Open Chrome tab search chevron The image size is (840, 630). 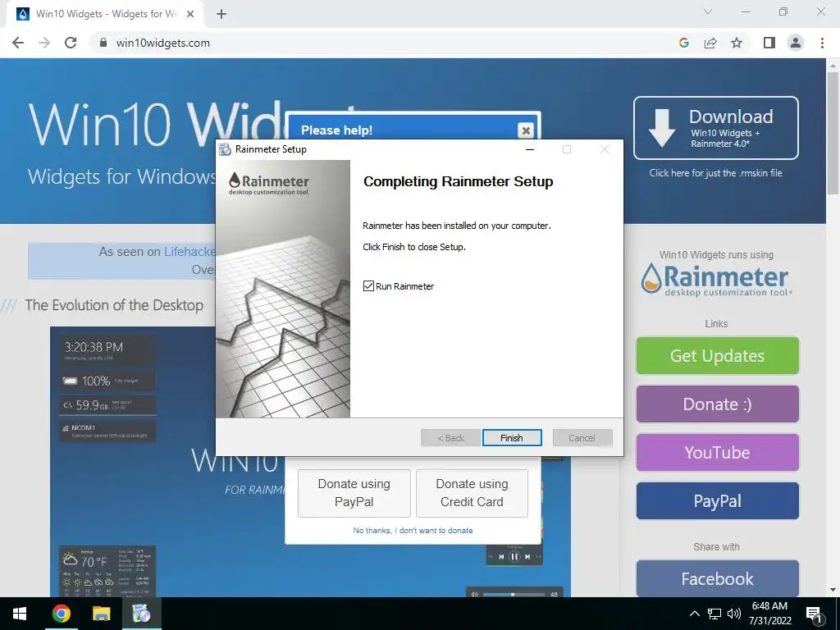708,11
